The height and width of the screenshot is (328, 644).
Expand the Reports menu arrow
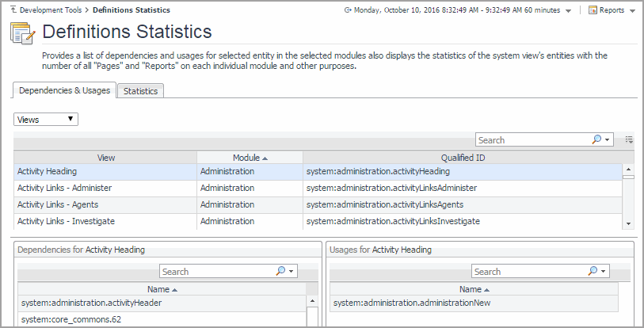click(632, 11)
